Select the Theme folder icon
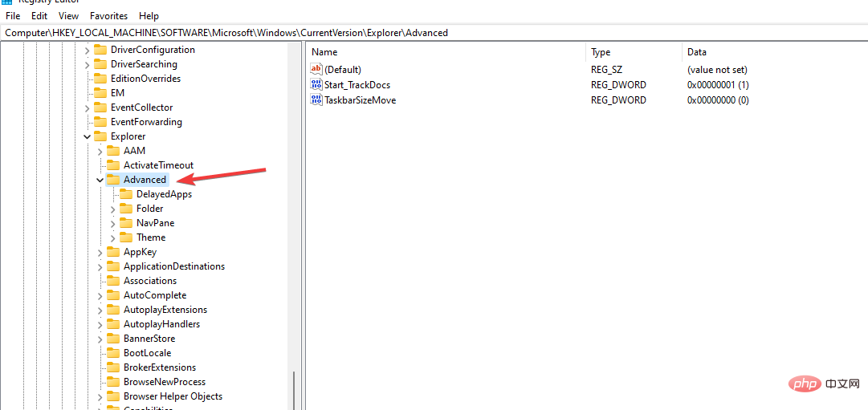 point(126,237)
